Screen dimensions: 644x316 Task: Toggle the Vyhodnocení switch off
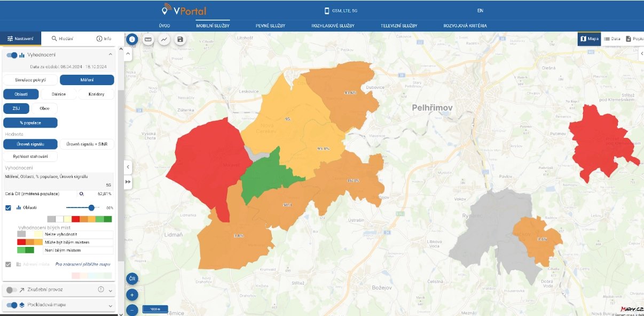(x=12, y=54)
